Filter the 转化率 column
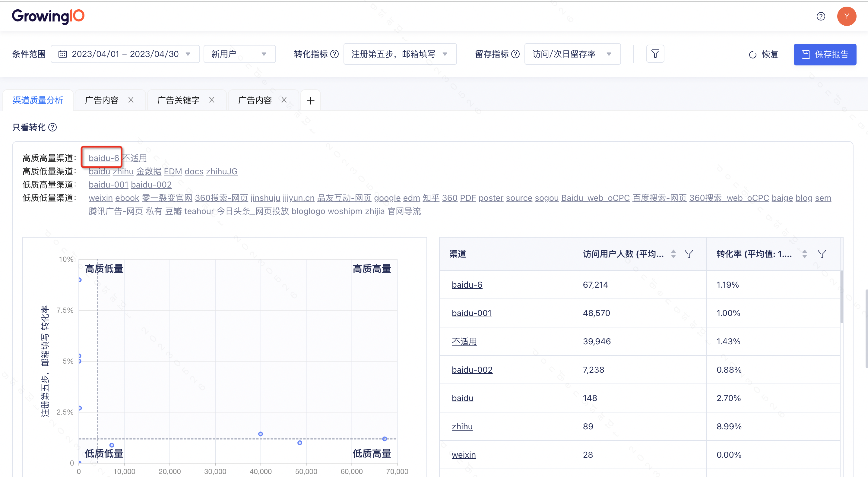The width and height of the screenshot is (868, 477). 822,254
